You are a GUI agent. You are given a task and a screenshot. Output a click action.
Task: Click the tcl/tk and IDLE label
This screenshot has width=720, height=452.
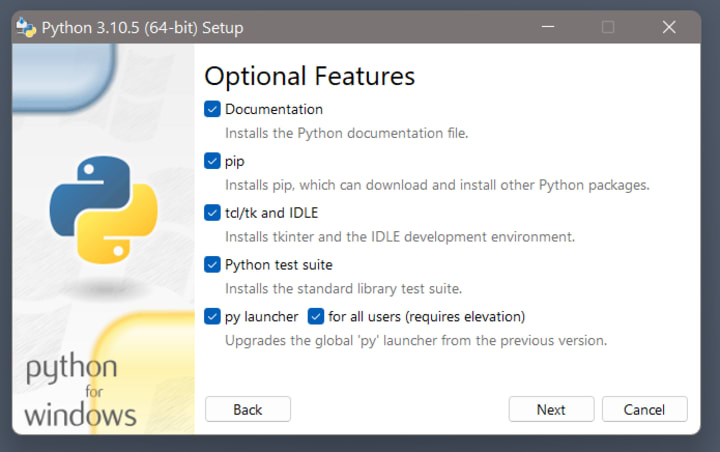pyautogui.click(x=271, y=213)
